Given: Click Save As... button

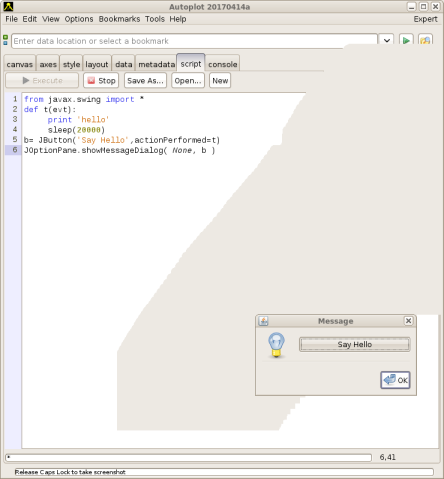Looking at the screenshot, I should tap(145, 80).
